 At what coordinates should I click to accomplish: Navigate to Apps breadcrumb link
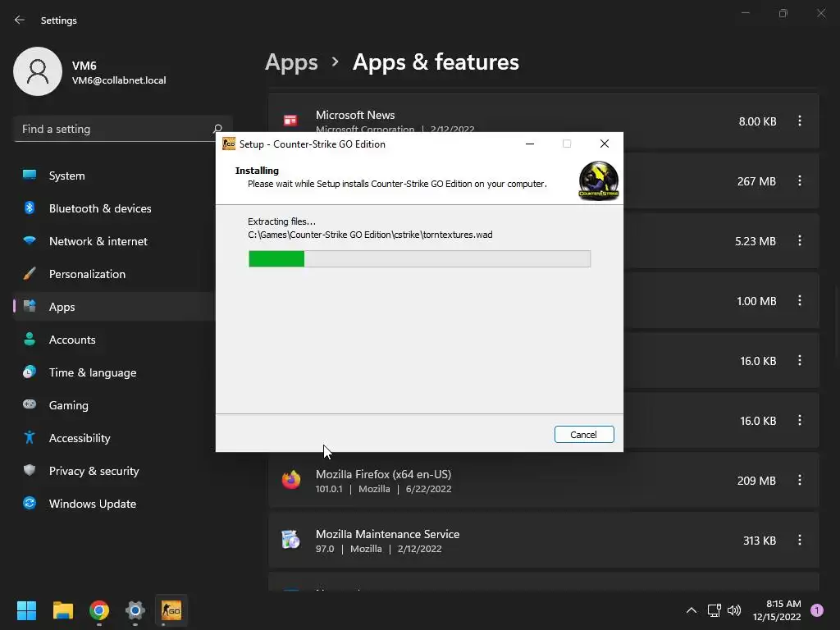(x=291, y=62)
